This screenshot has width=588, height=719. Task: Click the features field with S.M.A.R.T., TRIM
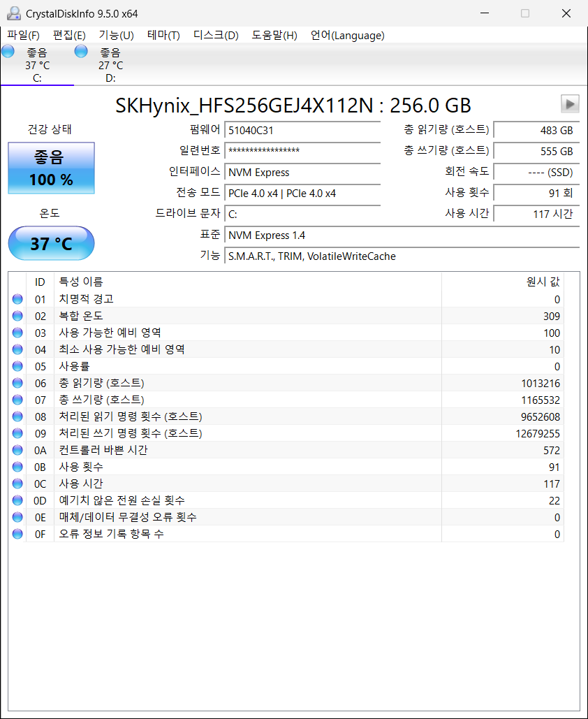(402, 256)
